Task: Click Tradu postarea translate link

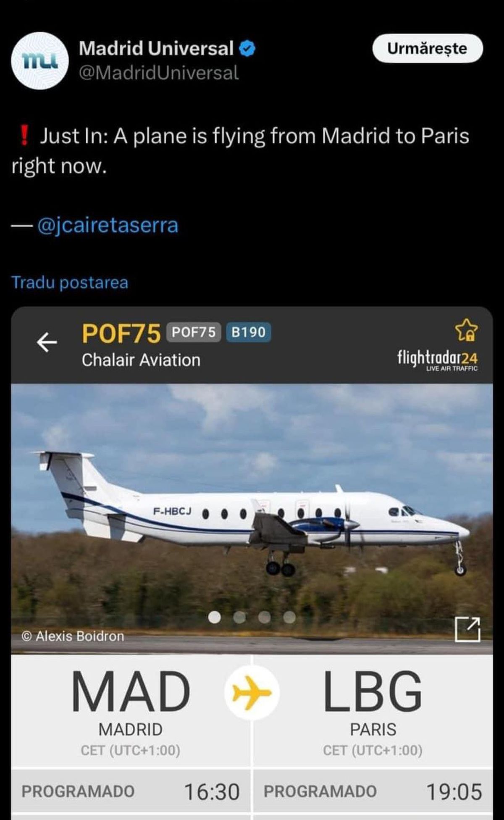Action: [70, 282]
